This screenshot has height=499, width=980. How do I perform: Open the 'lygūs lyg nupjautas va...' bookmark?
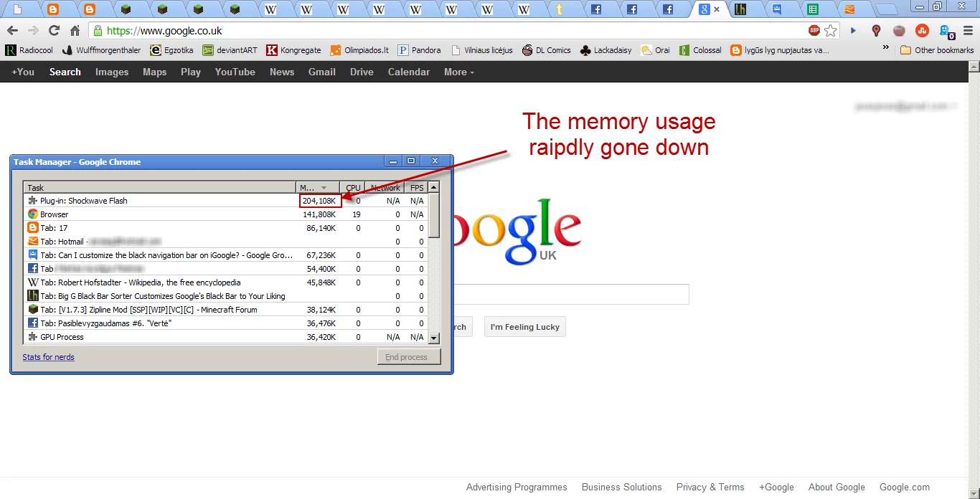pos(780,50)
